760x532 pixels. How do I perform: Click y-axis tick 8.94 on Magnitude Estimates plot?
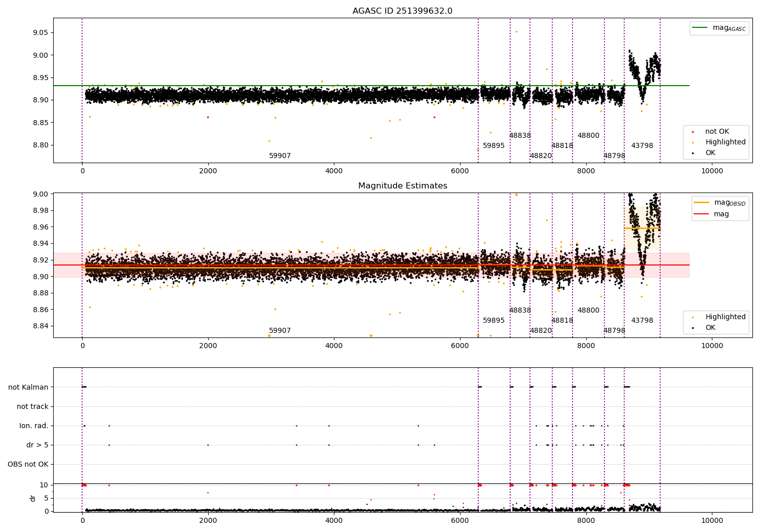40,244
